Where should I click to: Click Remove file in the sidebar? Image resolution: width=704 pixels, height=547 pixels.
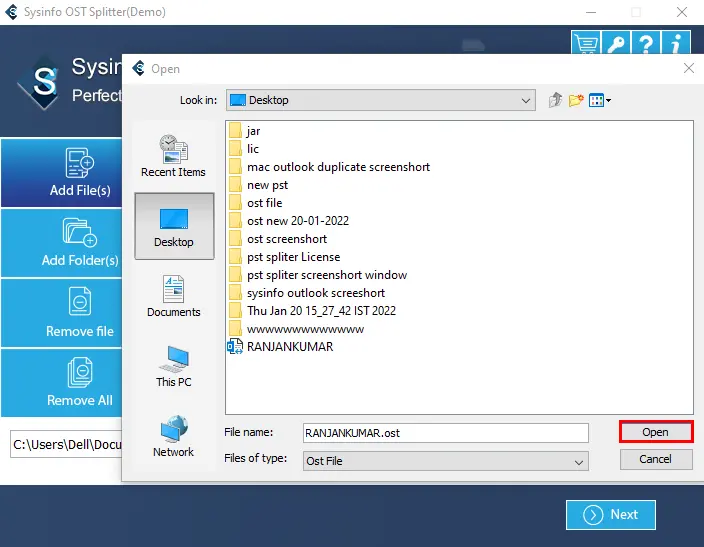tap(62, 313)
